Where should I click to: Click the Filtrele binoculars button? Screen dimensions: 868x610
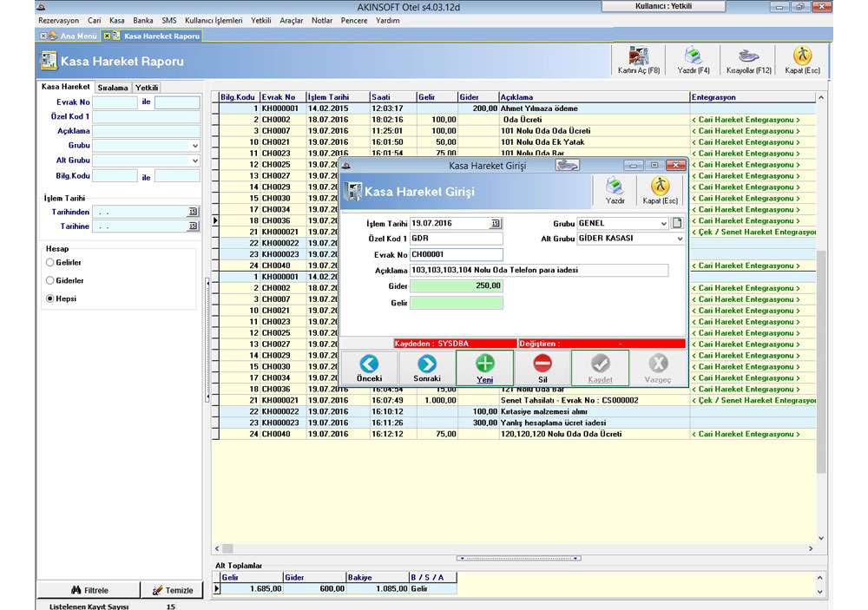(x=89, y=590)
